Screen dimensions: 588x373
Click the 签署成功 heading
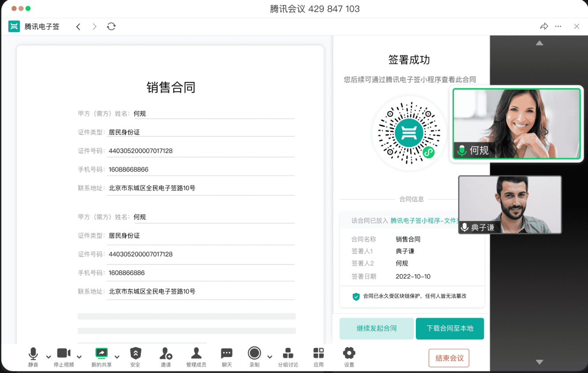pyautogui.click(x=409, y=60)
